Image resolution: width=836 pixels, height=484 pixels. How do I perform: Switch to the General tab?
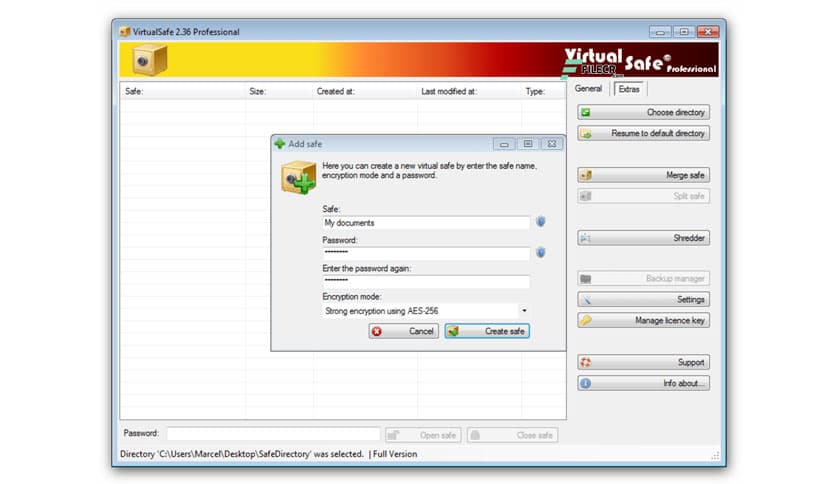click(x=588, y=89)
